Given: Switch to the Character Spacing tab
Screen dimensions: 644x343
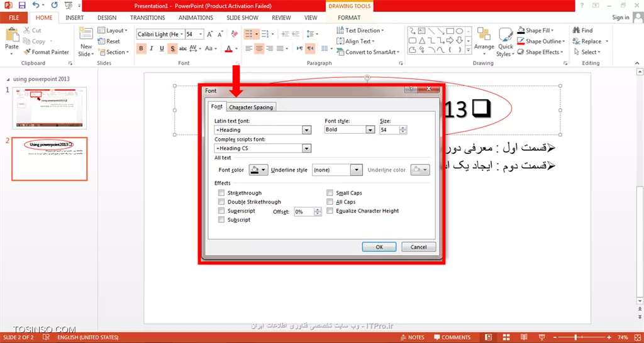Looking at the screenshot, I should [x=251, y=107].
